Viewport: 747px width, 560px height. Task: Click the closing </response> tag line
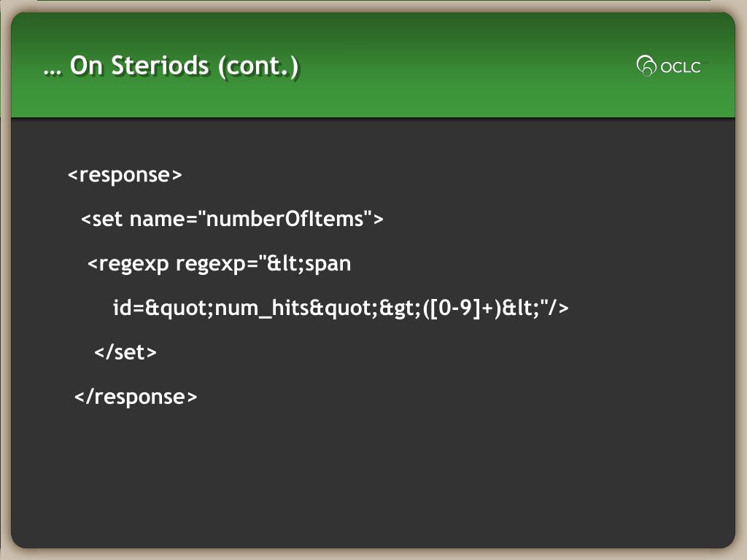click(x=136, y=397)
